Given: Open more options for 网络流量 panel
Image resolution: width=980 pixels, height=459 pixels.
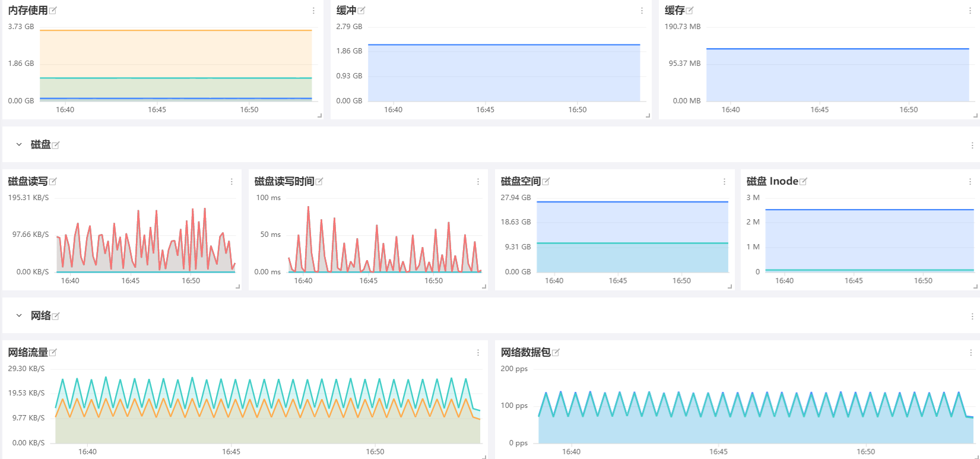Looking at the screenshot, I should click(x=478, y=353).
